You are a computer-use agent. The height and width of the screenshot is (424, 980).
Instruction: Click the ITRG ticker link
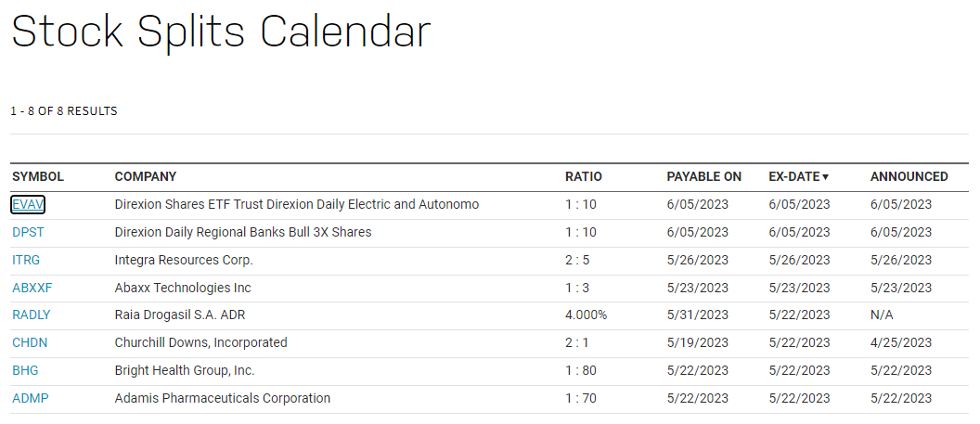[26, 260]
